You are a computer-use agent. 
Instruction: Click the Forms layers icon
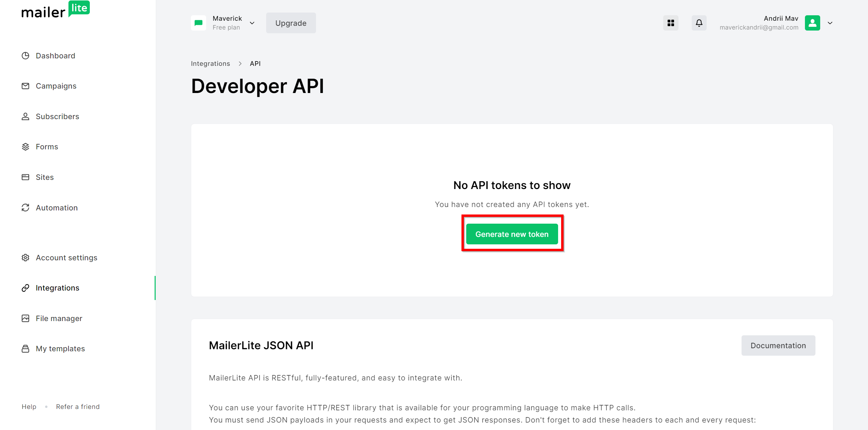[x=25, y=147]
